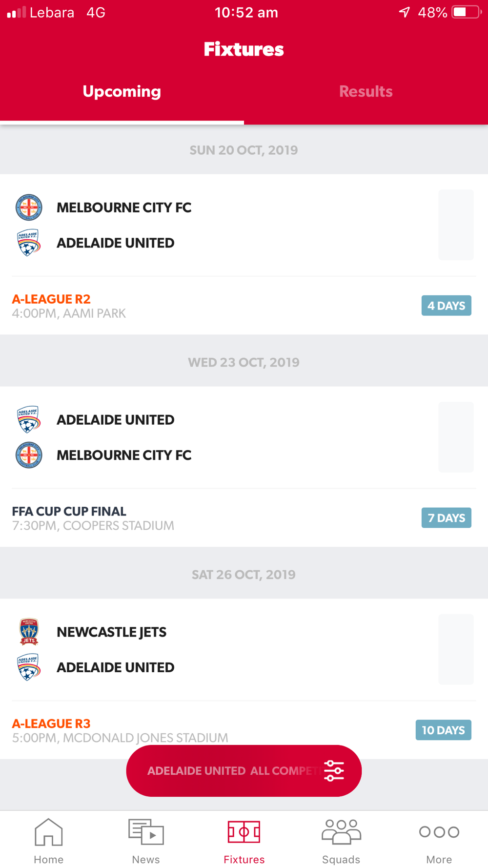The image size is (488, 868).
Task: Tap the 7 DAYS countdown badge
Action: (447, 518)
